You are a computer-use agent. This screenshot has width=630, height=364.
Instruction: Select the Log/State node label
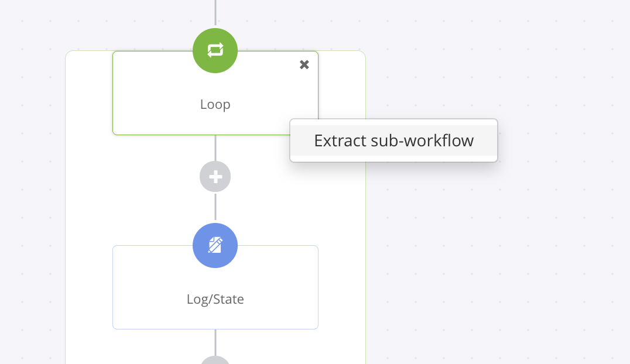point(215,299)
